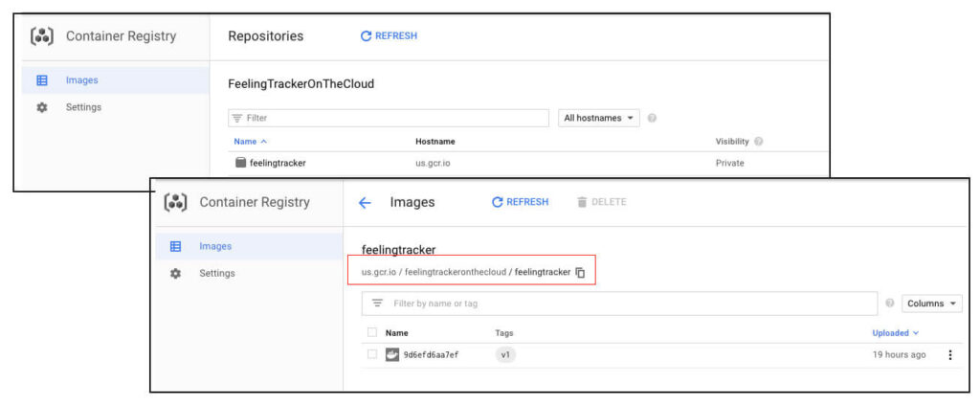Click the Container Registry logo in the upper panel

42,36
